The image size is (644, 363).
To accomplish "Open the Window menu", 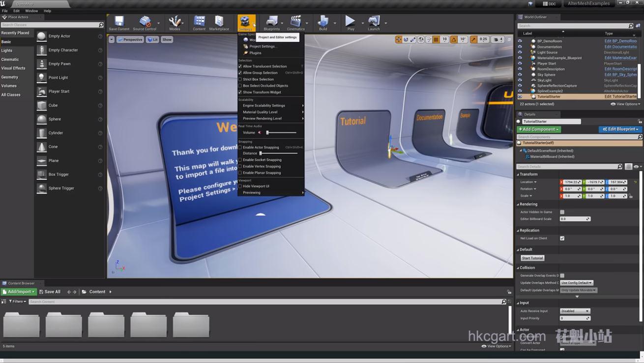I will pos(31,10).
